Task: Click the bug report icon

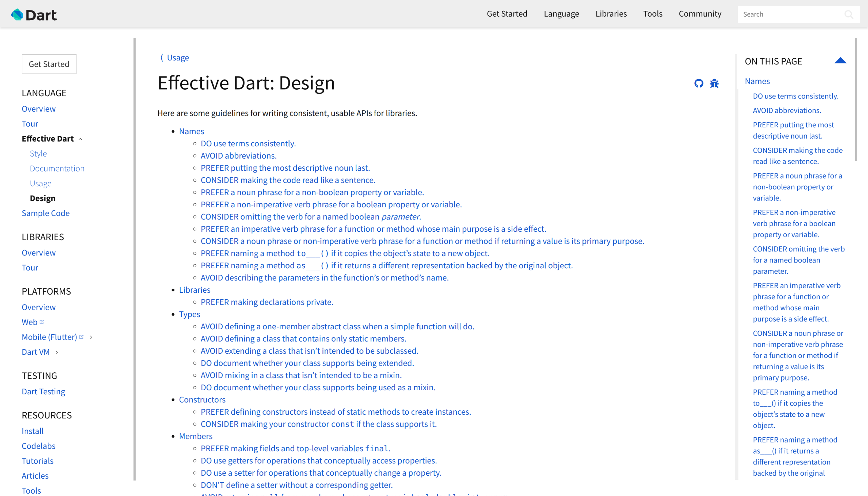Action: 714,83
